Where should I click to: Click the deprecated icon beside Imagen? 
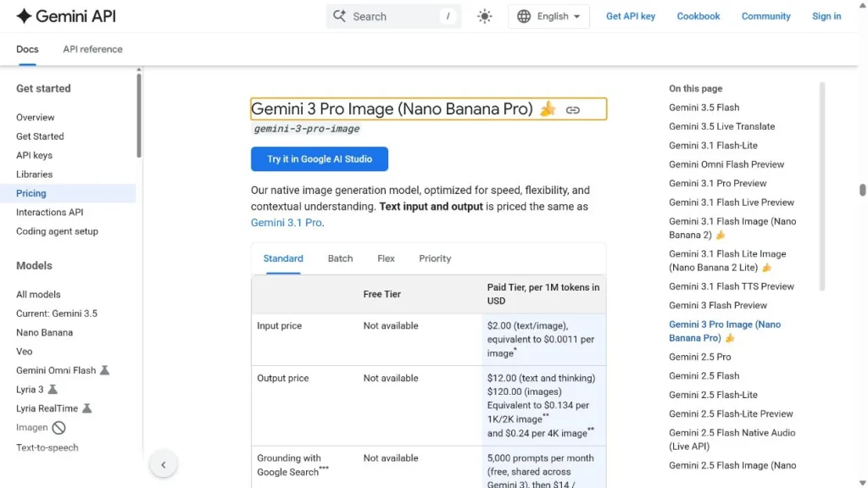pyautogui.click(x=58, y=428)
